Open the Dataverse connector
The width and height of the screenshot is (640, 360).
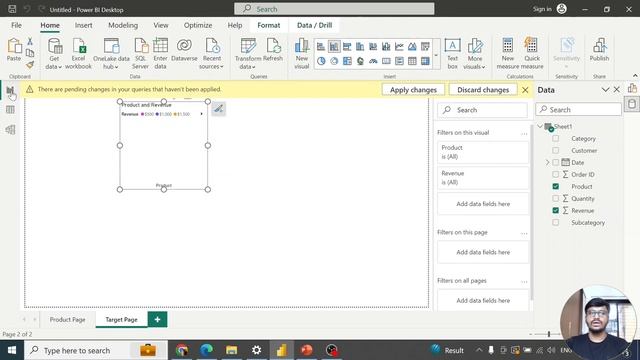tap(184, 50)
